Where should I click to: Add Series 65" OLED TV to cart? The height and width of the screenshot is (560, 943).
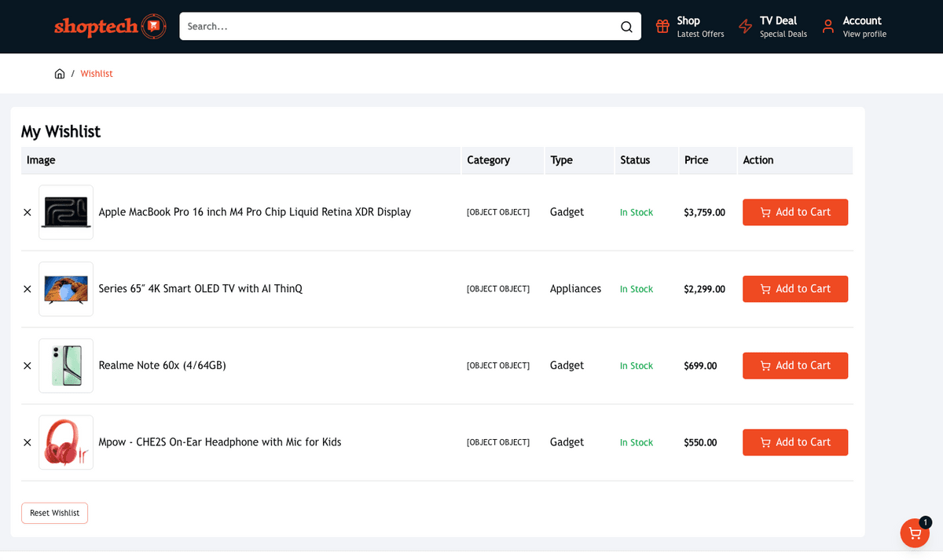pyautogui.click(x=795, y=289)
